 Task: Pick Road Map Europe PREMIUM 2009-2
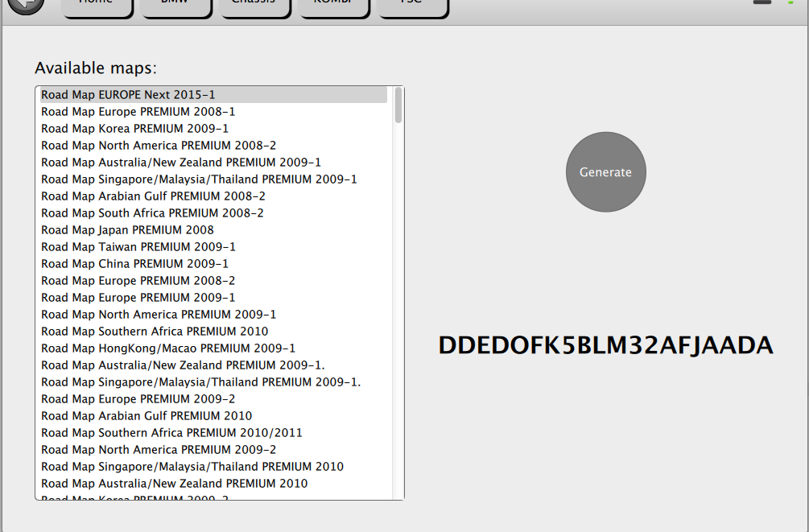point(213,399)
